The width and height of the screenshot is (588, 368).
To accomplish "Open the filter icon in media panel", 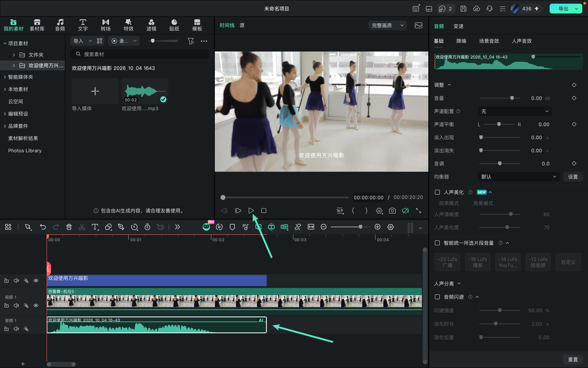I will click(191, 41).
